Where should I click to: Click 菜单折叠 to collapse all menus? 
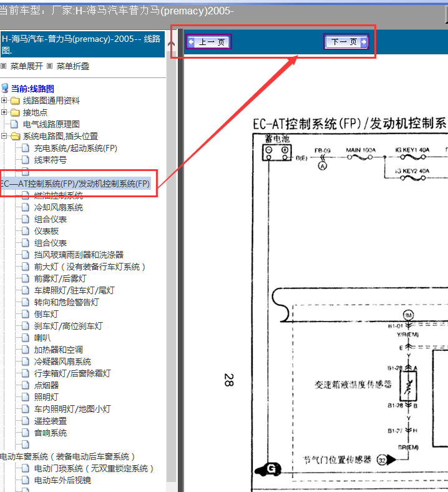[72, 66]
